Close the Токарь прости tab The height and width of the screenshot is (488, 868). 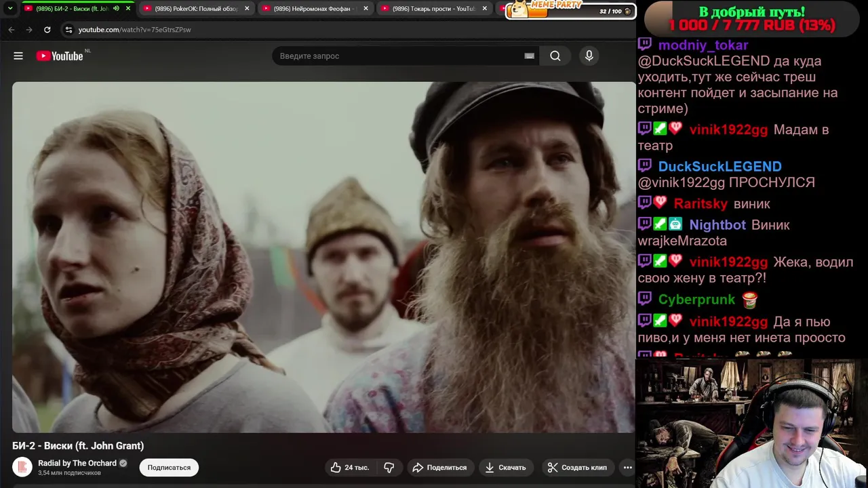[x=484, y=9]
